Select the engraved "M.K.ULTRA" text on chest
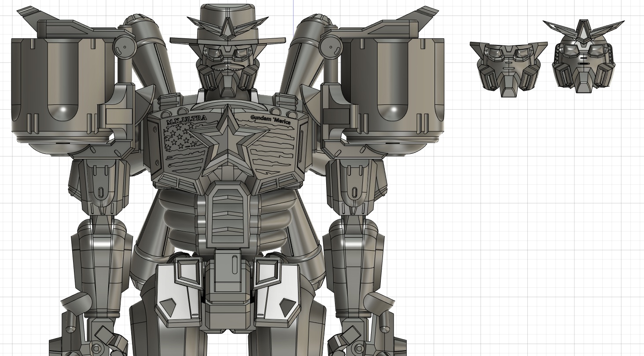Image resolution: width=644 pixels, height=356 pixels. (186, 119)
